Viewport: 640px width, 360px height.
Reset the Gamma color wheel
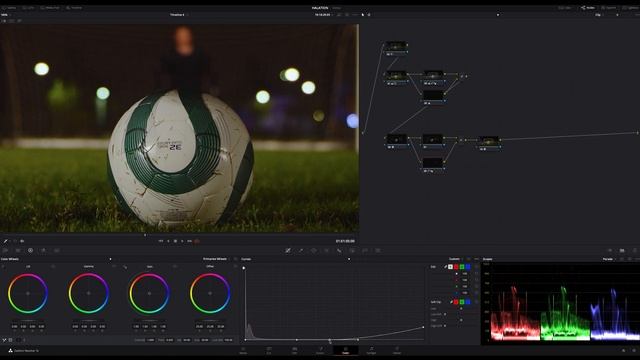point(114,267)
